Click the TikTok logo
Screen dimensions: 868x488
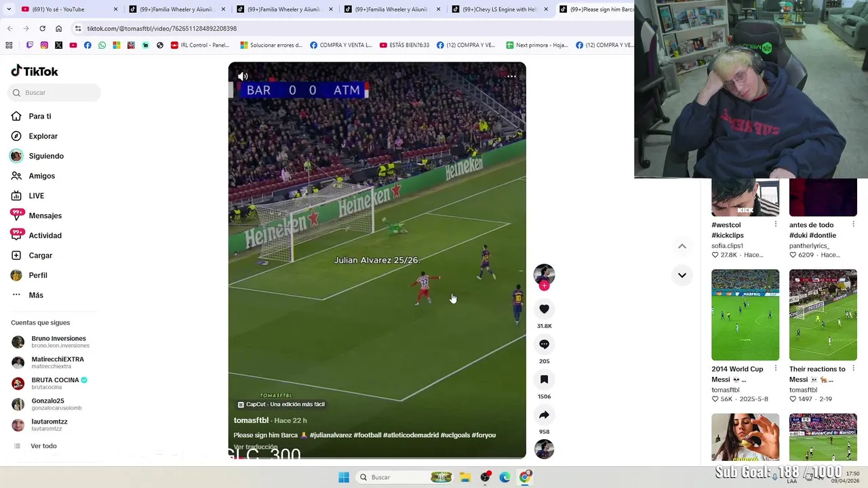click(35, 71)
